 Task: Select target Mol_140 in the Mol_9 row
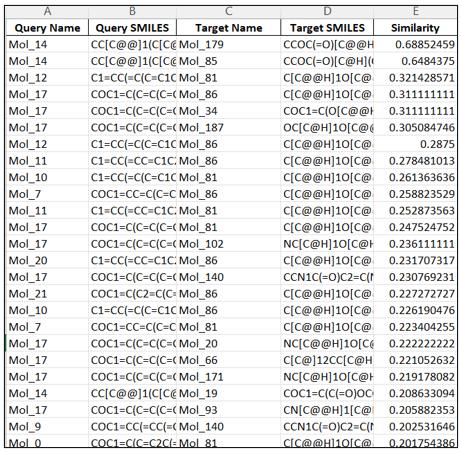tap(228, 426)
